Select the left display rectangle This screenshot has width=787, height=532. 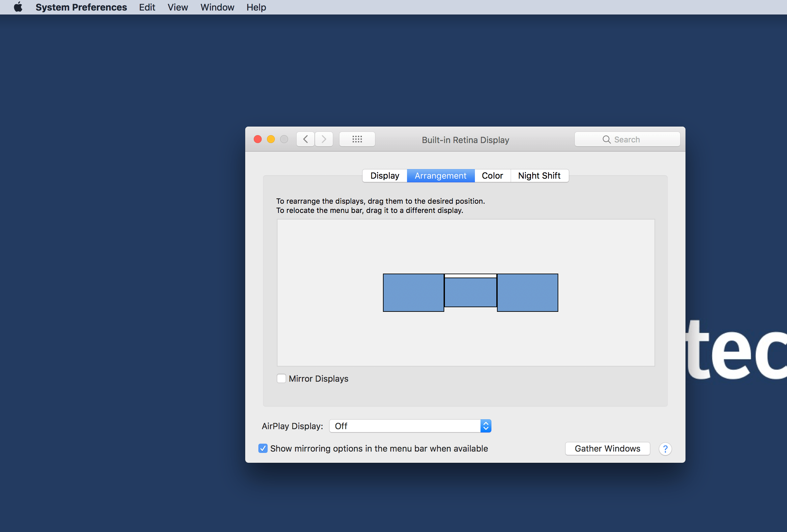coord(413,293)
